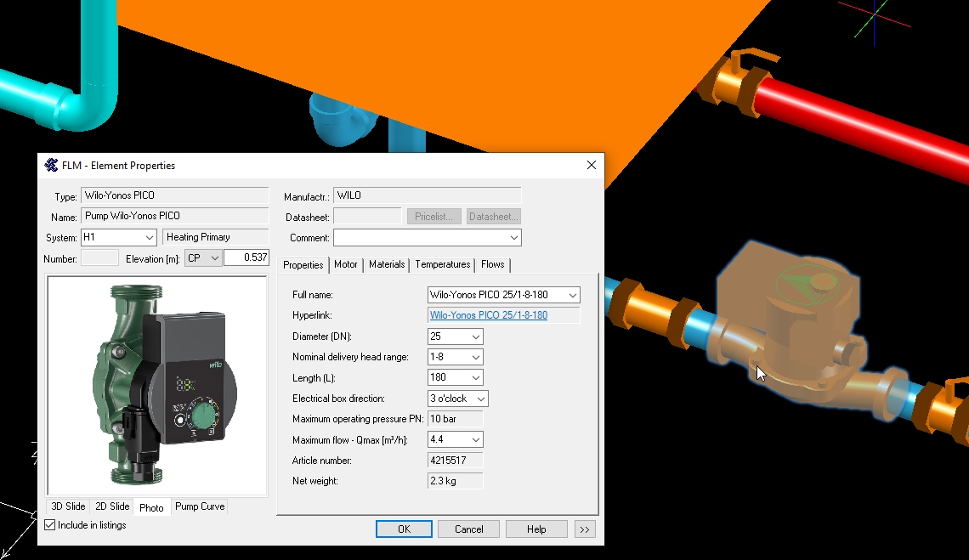Viewport: 969px width, 560px height.
Task: Switch to the 3D Slide tab
Action: point(68,506)
